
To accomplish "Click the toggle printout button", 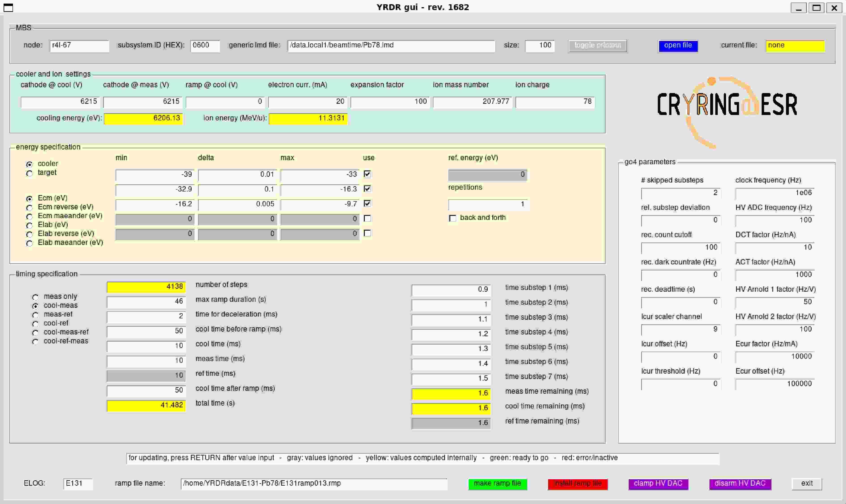I will 598,46.
